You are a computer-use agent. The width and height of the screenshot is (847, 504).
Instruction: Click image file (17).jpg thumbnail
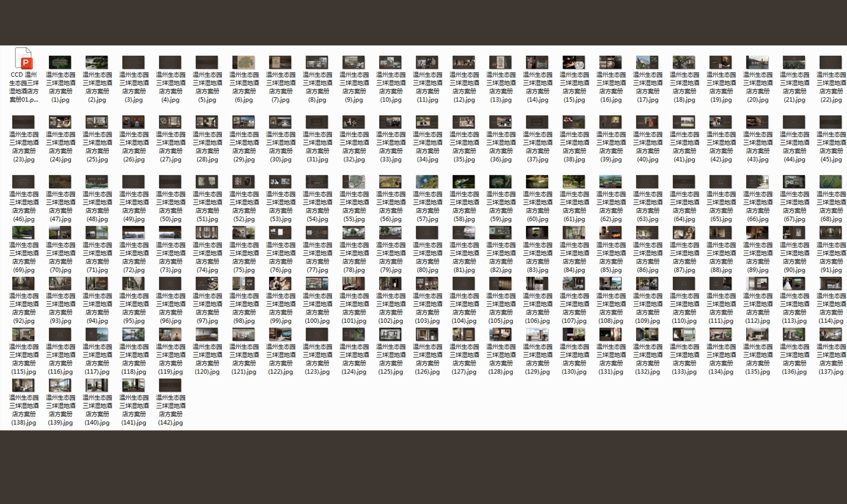(x=647, y=62)
